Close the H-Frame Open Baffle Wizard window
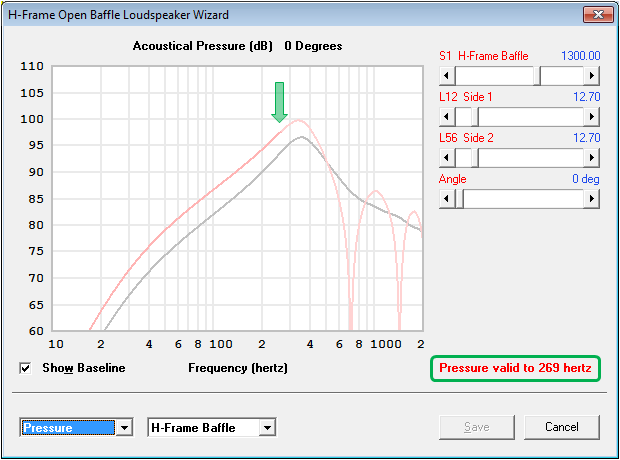Image resolution: width=620 pixels, height=460 pixels. [x=598, y=15]
